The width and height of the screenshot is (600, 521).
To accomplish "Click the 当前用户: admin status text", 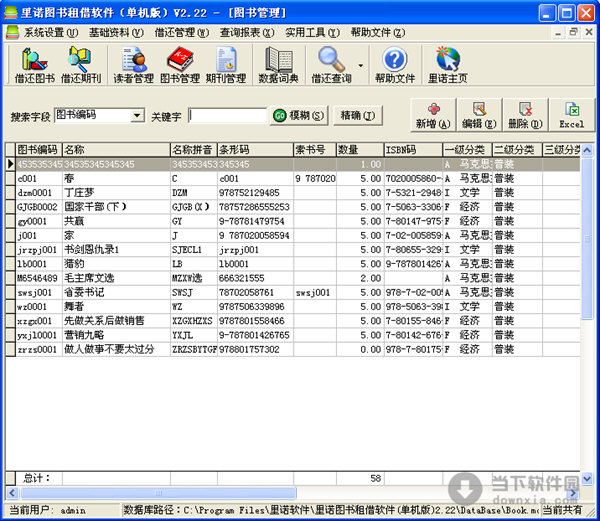I will click(47, 510).
